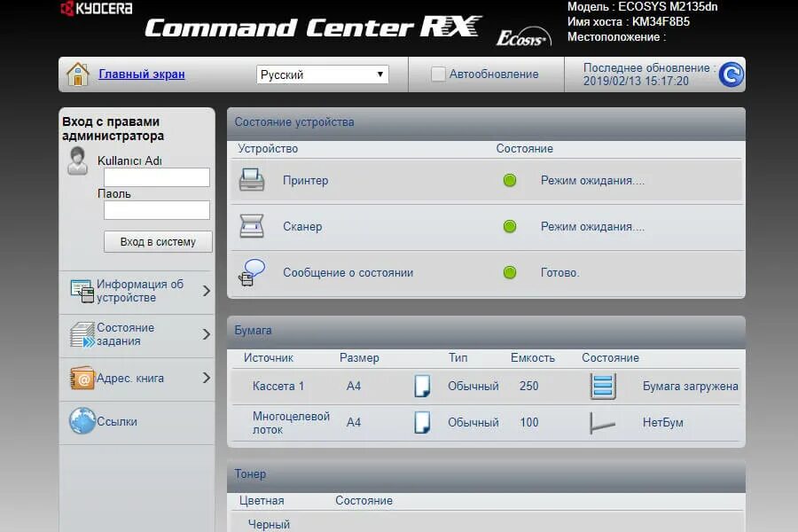The height and width of the screenshot is (532, 798).
Task: Click the address book icon
Action: (82, 379)
